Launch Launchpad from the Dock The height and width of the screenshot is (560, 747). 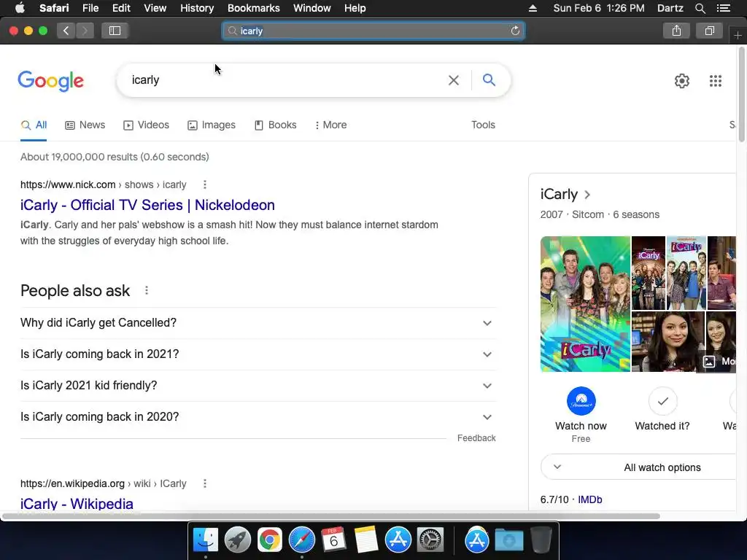pos(237,540)
